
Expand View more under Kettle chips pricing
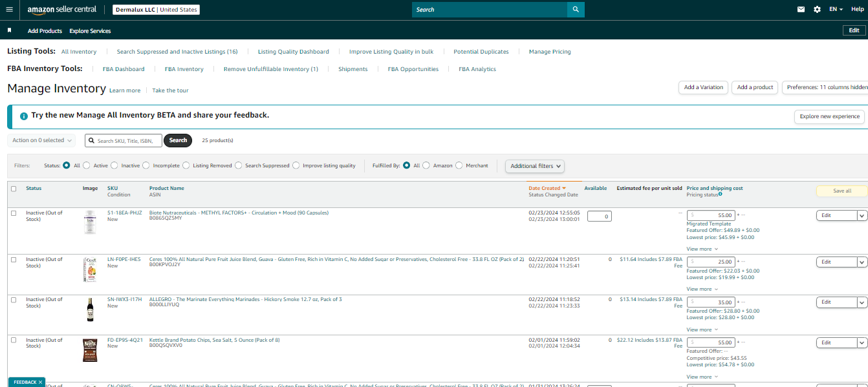(701, 377)
